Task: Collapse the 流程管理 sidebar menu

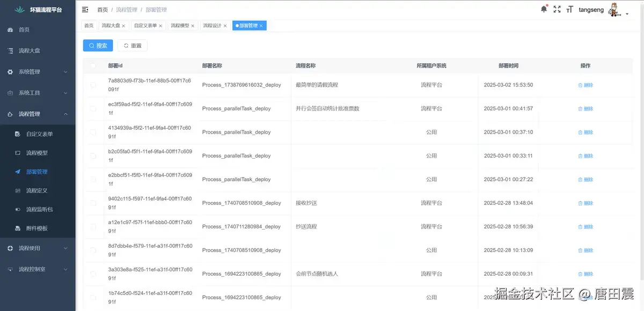Action: point(38,114)
